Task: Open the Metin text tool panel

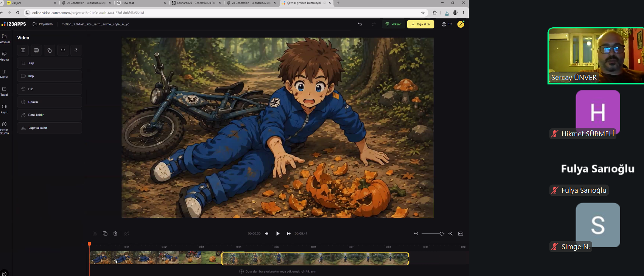Action: coord(5,74)
